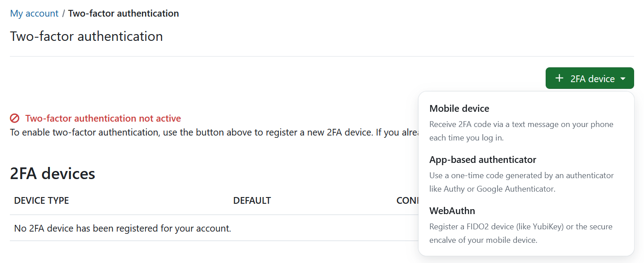
Task: Click the partially hidden CONF column header
Action: 407,201
